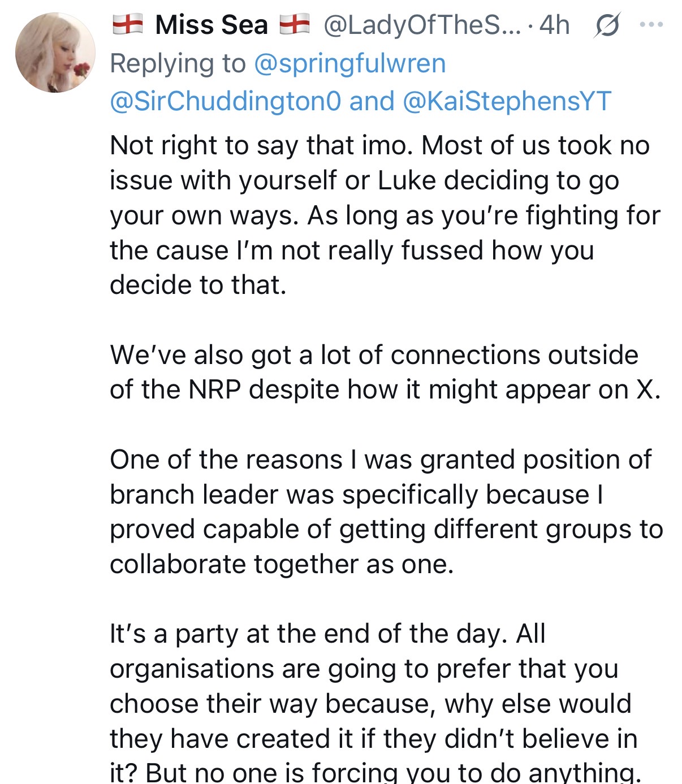Image resolution: width=682 pixels, height=784 pixels.
Task: Open Miss Sea's profile picture
Action: click(55, 53)
